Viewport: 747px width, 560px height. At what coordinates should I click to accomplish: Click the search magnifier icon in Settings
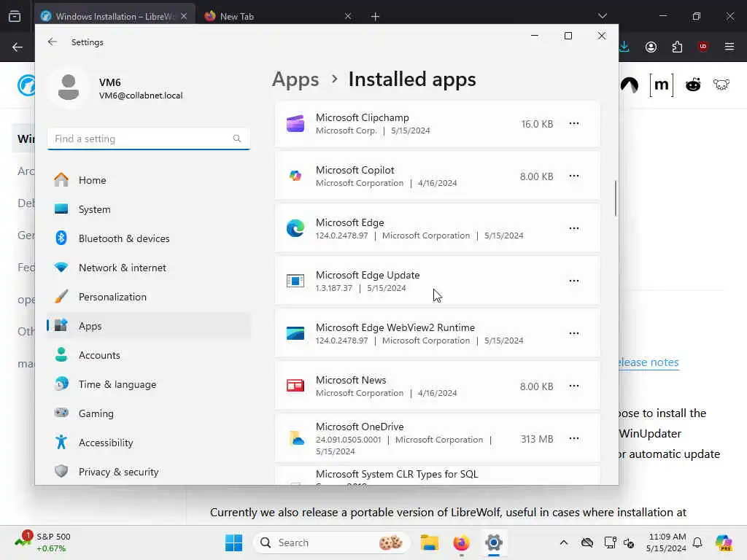[237, 139]
